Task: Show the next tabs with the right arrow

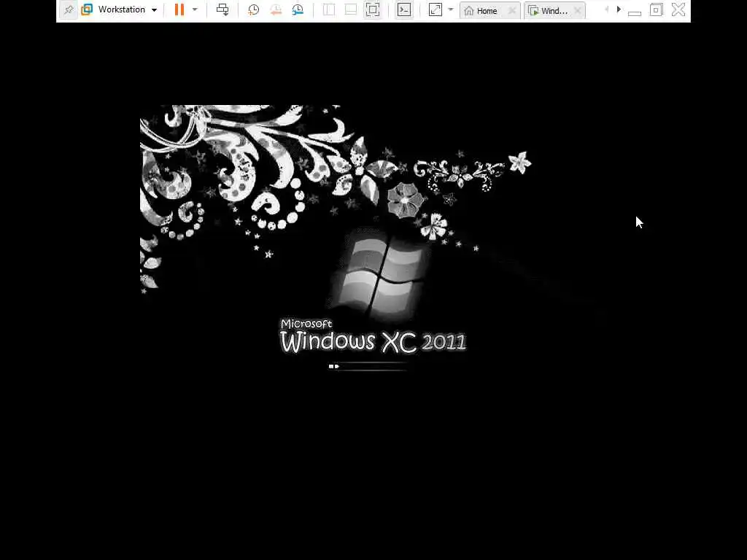Action: (619, 9)
